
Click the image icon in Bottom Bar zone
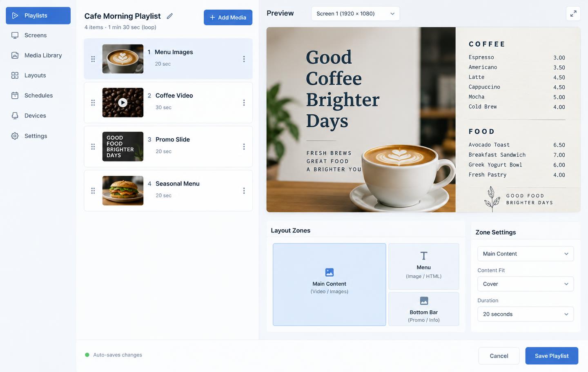coord(424,301)
